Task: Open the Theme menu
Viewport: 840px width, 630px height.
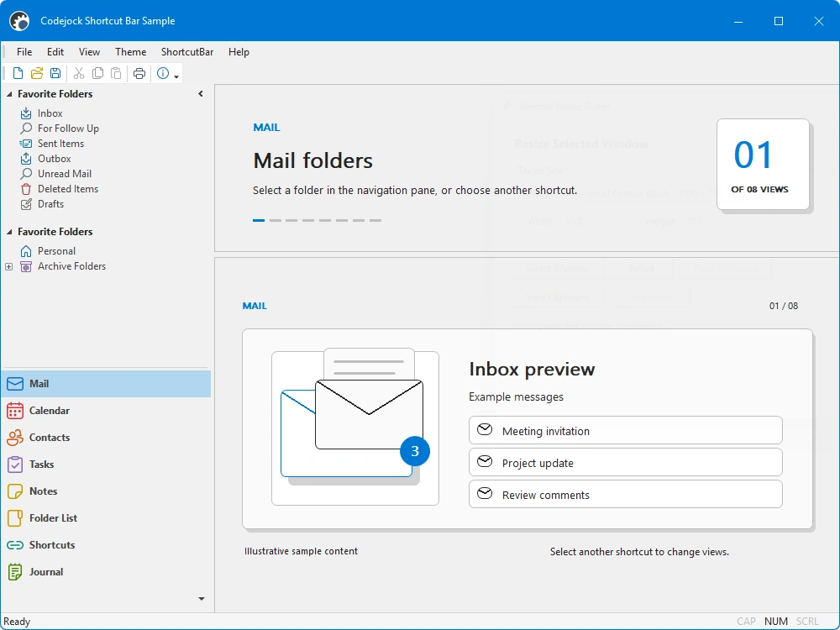Action: point(131,52)
